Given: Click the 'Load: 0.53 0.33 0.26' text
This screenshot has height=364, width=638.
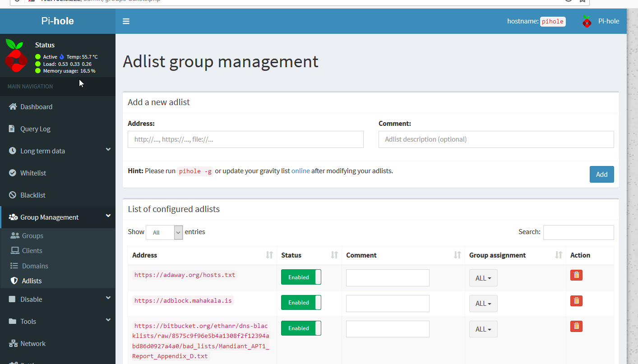Looking at the screenshot, I should 67,64.
